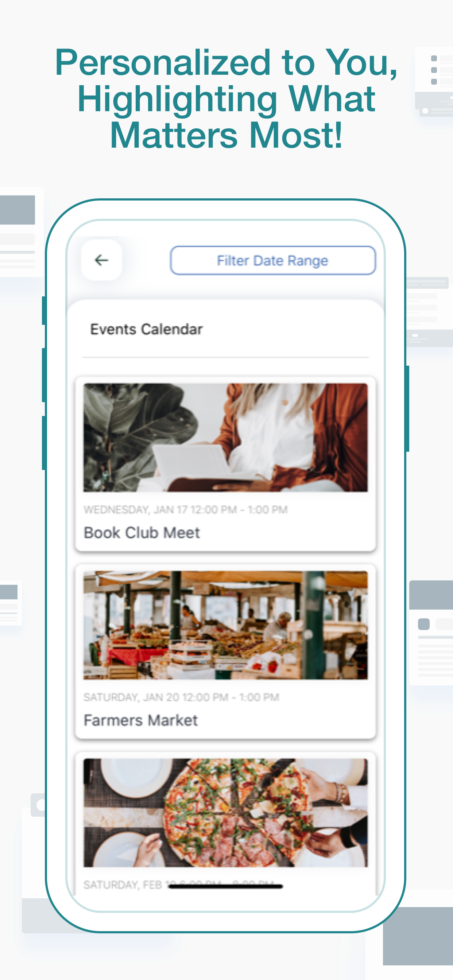Tap the Saturday, Jan 20 date line
The height and width of the screenshot is (980, 453).
(181, 697)
